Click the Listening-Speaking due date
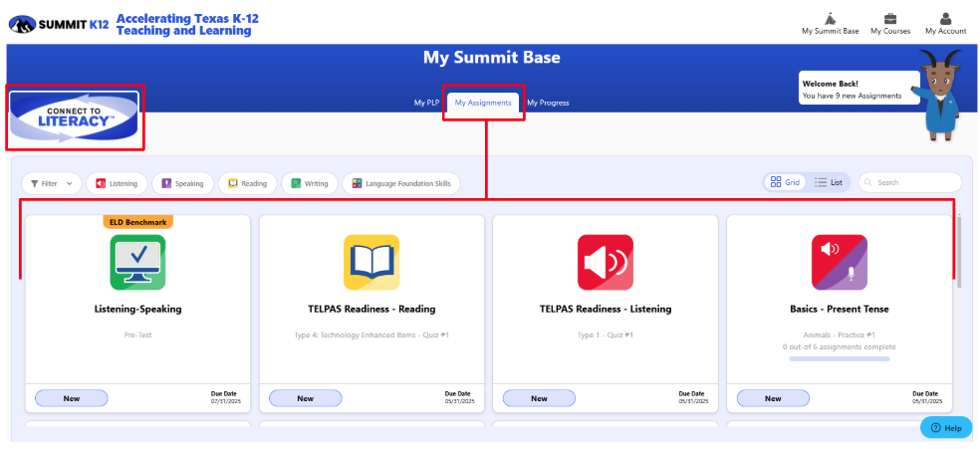The width and height of the screenshot is (980, 449). tap(226, 398)
